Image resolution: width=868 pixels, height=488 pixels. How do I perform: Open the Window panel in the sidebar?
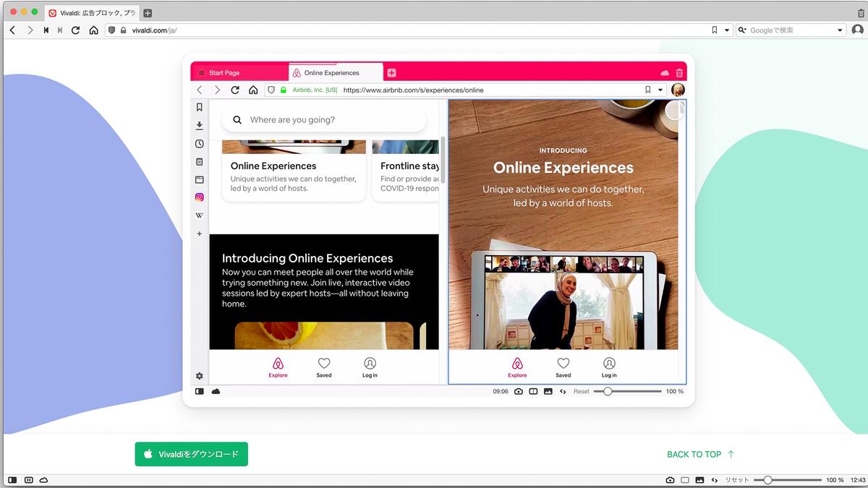(200, 179)
